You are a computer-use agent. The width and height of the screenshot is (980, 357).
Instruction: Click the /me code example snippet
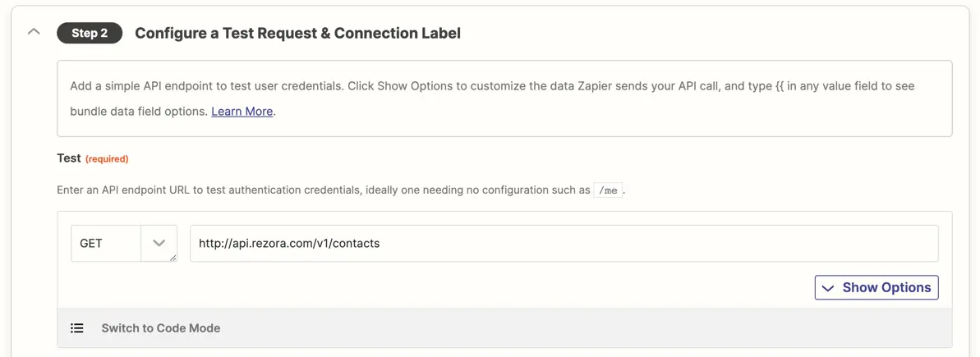tap(608, 190)
